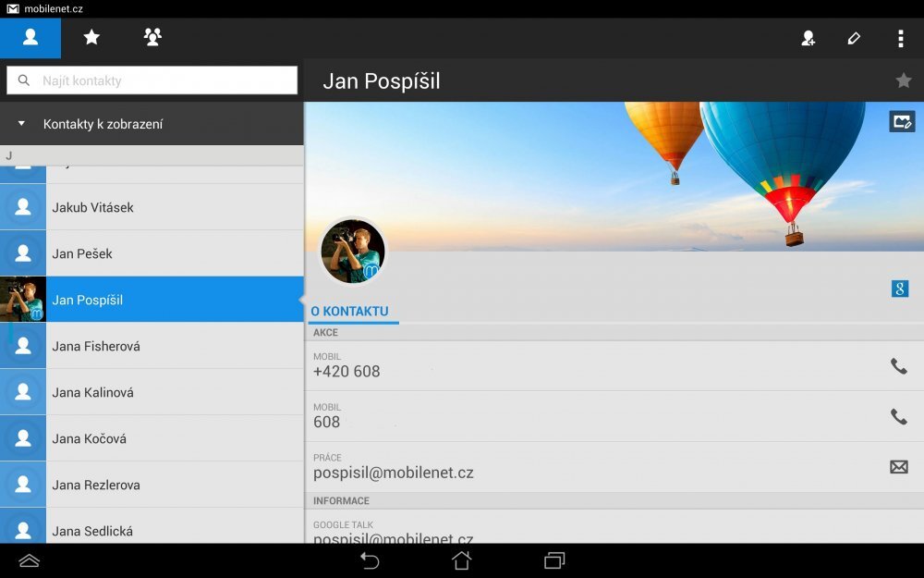This screenshot has width=924, height=578.
Task: Edit Jan Pospíšil with the pencil icon
Action: tap(854, 38)
